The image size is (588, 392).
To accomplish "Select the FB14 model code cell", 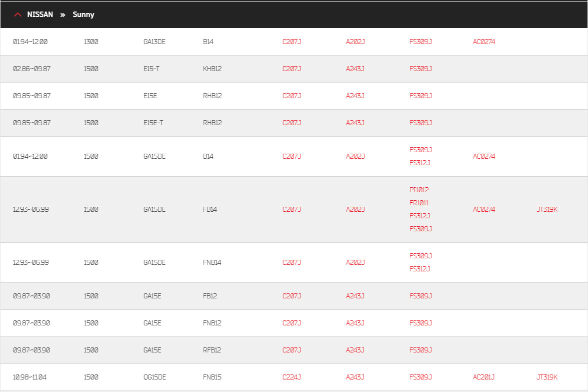I will [x=209, y=209].
